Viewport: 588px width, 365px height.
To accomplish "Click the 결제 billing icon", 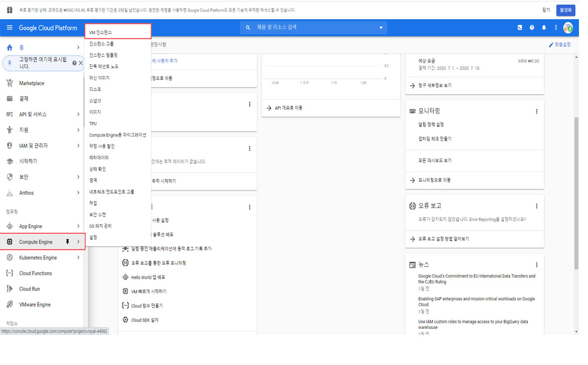I will (x=10, y=99).
